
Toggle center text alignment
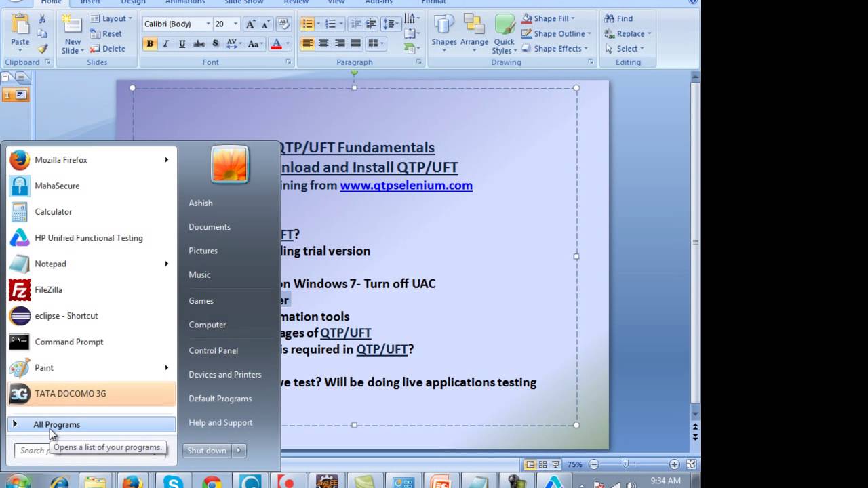pos(323,44)
